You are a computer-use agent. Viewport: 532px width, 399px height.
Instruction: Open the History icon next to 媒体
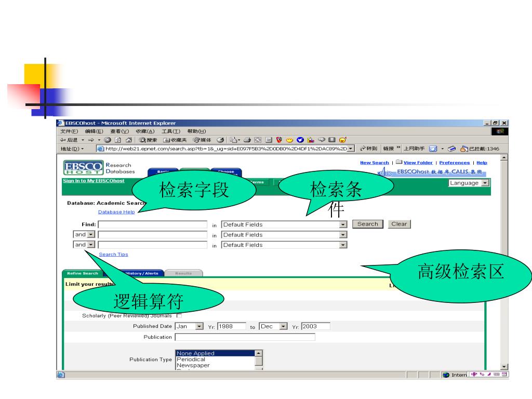point(220,140)
